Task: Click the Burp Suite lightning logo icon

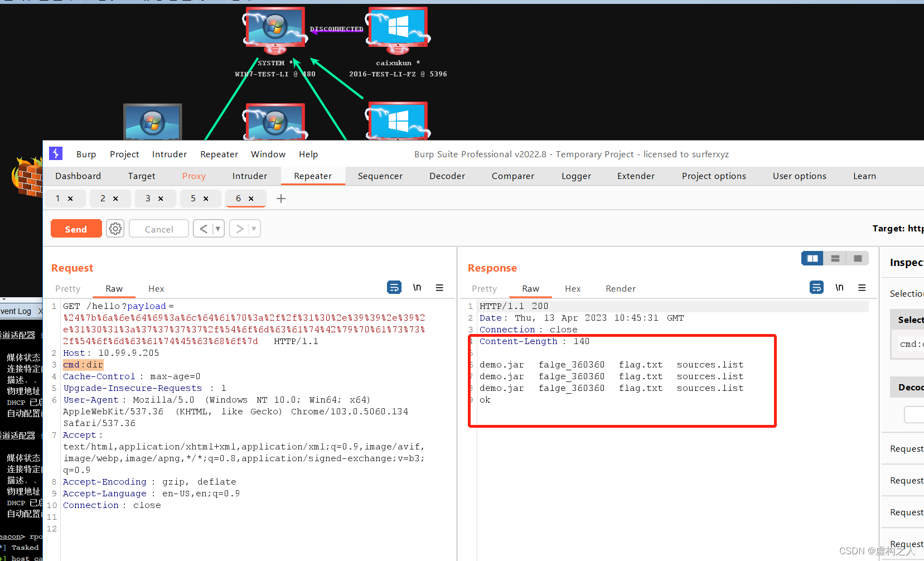Action: [56, 153]
